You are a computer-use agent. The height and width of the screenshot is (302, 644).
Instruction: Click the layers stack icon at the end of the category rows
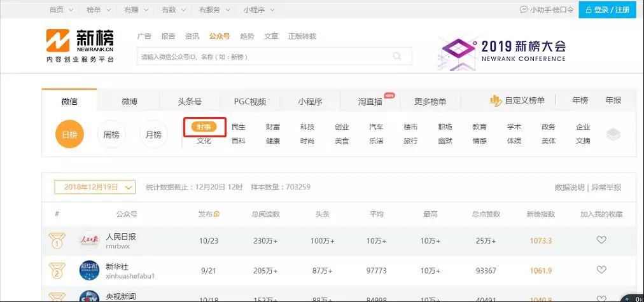(613, 134)
